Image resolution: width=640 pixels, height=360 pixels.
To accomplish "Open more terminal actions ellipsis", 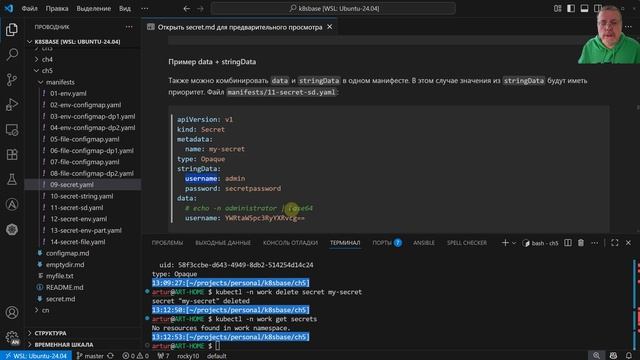I will pyautogui.click(x=594, y=243).
